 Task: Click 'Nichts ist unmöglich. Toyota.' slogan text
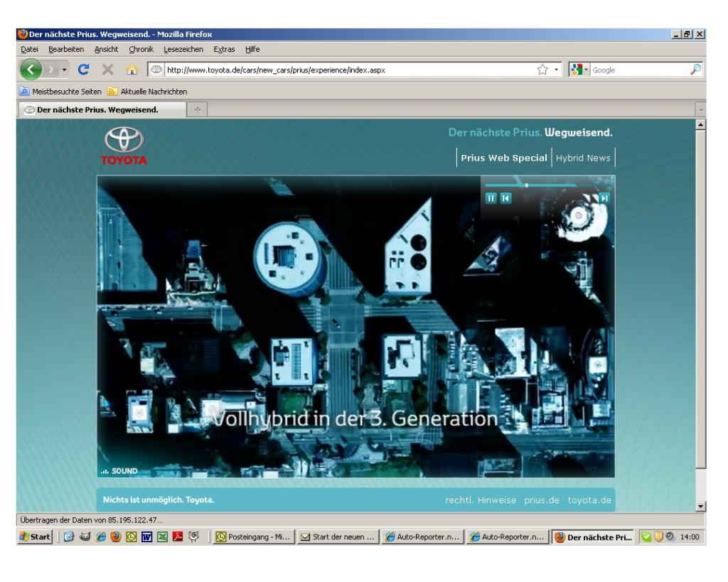pos(159,500)
